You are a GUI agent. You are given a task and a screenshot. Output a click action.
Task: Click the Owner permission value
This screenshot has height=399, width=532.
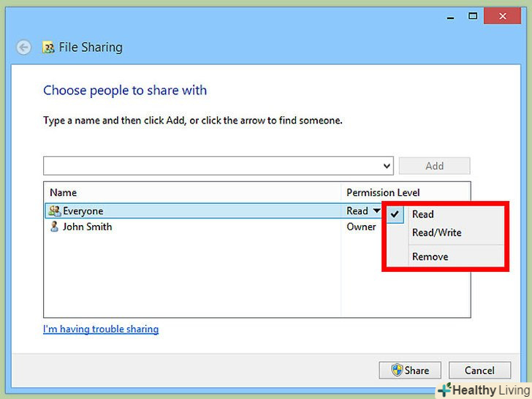coord(361,227)
